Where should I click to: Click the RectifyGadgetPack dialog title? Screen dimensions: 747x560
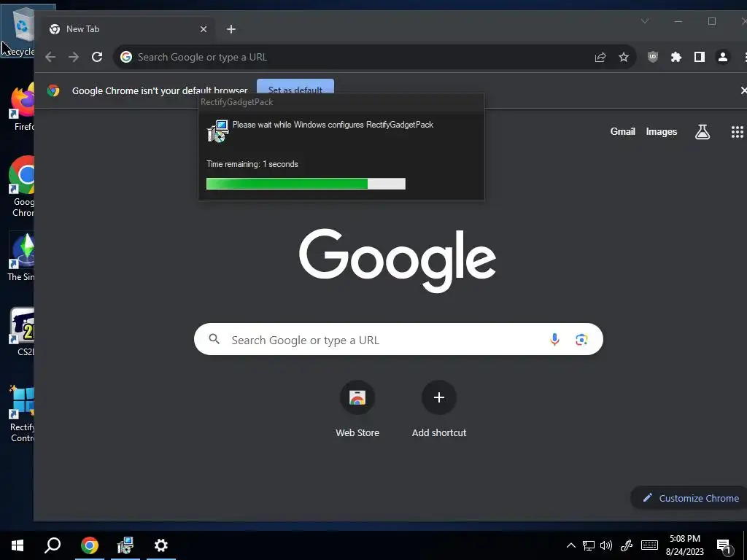point(237,102)
